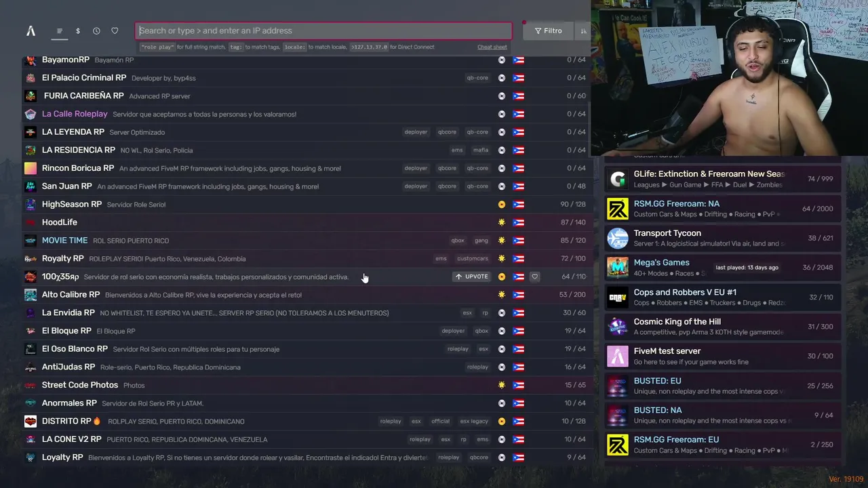Click mafia tag on LA RESIDENCIA RP

tap(481, 150)
